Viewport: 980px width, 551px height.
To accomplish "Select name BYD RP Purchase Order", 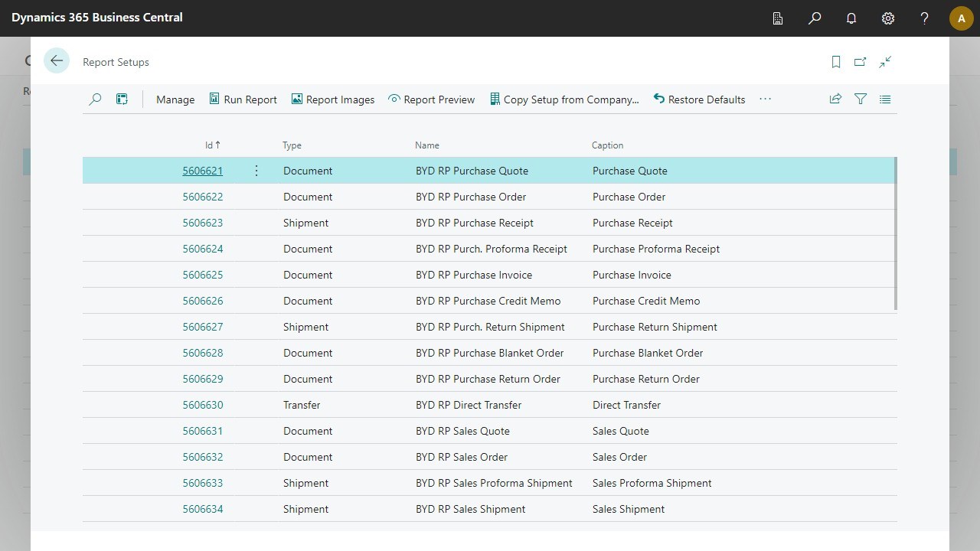I will pyautogui.click(x=471, y=197).
